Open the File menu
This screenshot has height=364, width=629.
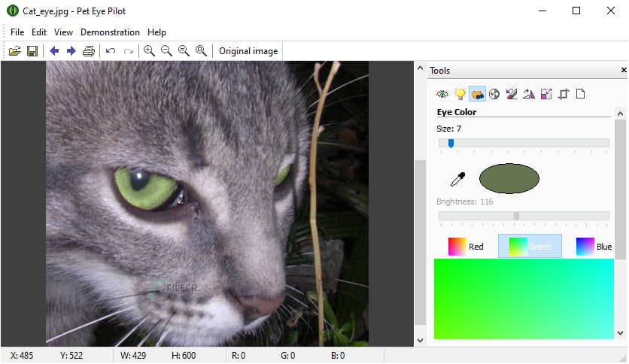click(x=17, y=32)
